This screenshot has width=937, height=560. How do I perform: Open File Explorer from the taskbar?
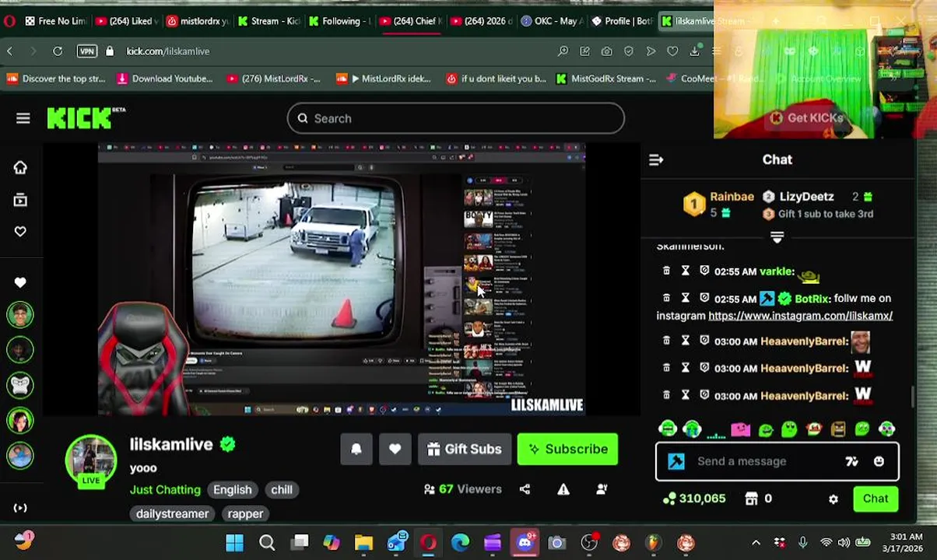pos(363,542)
